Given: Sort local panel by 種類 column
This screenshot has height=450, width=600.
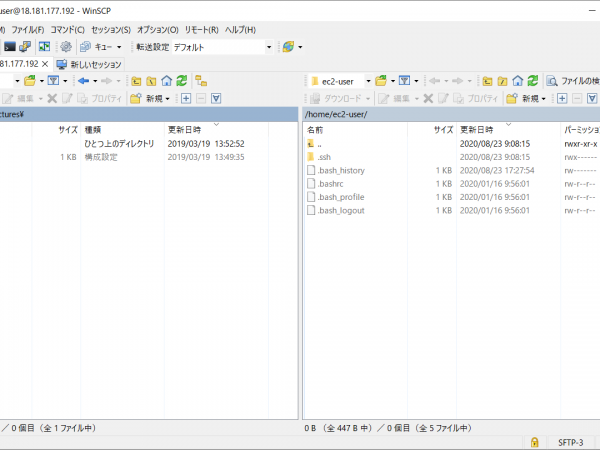Looking at the screenshot, I should coord(122,130).
